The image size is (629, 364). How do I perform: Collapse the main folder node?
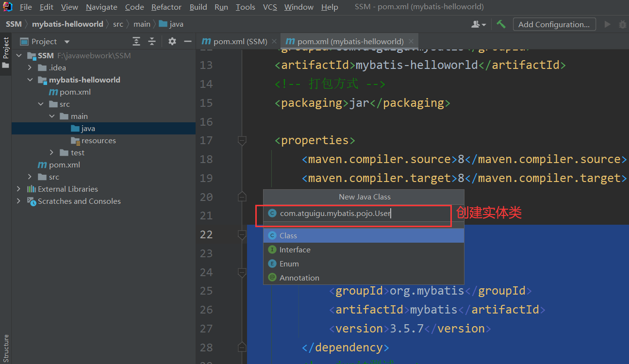coord(51,116)
